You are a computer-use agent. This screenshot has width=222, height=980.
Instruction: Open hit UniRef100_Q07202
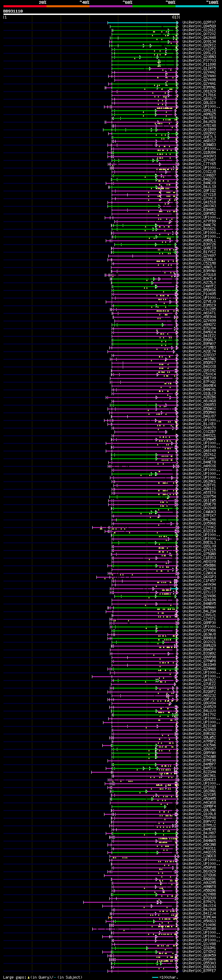[199, 34]
